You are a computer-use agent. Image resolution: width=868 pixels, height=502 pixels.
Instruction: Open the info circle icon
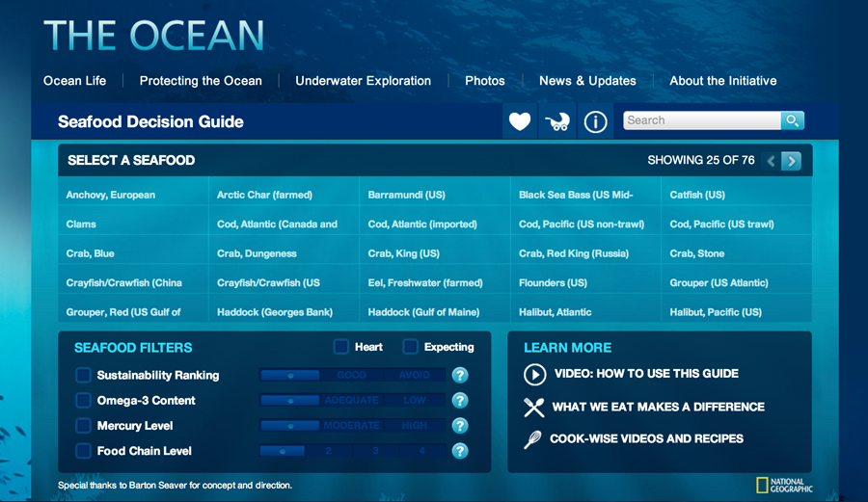[x=595, y=122]
